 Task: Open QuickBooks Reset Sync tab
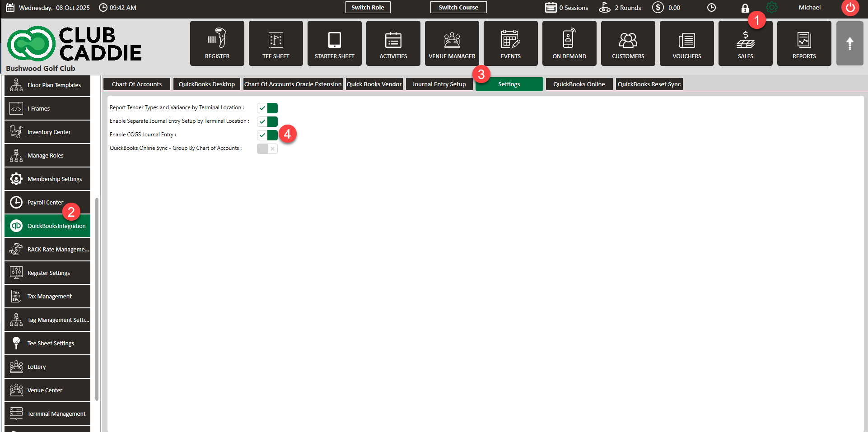(x=649, y=84)
